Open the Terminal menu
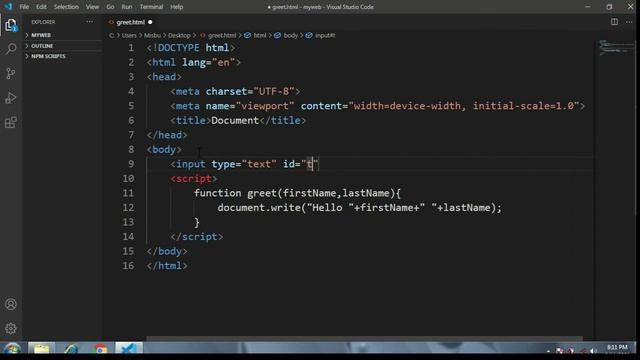640x360 pixels. pyautogui.click(x=151, y=7)
